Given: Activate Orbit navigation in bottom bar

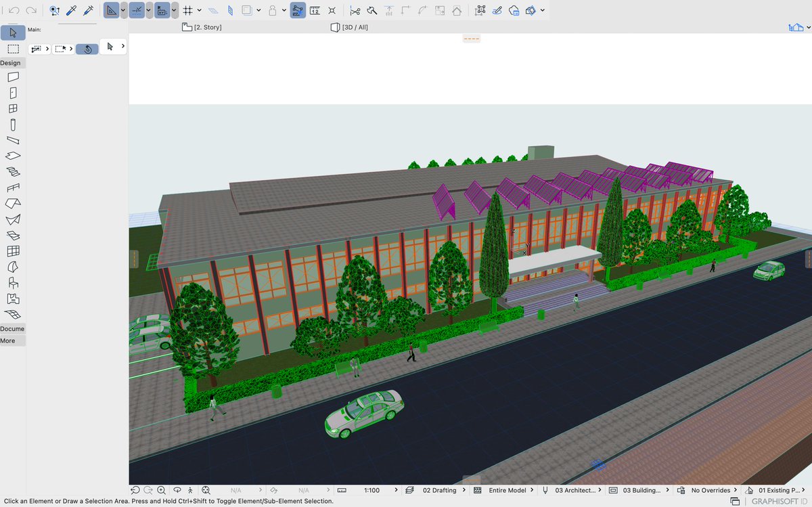Looking at the screenshot, I should pyautogui.click(x=177, y=490).
